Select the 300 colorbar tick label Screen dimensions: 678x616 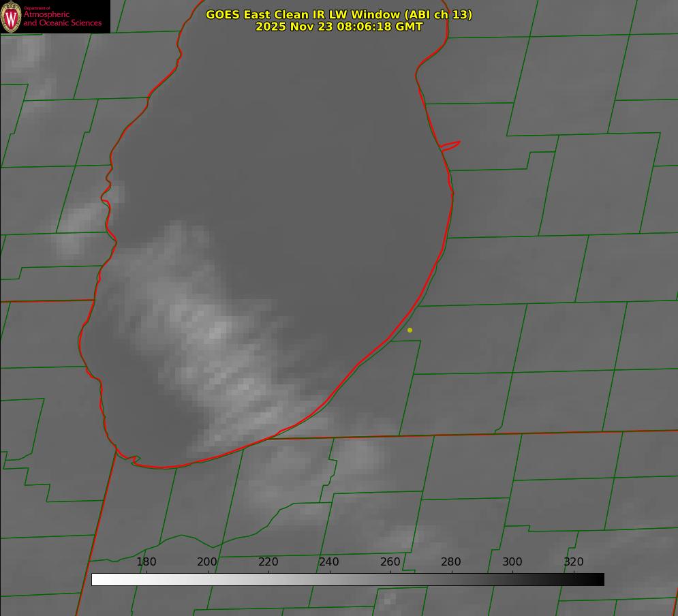(512, 561)
